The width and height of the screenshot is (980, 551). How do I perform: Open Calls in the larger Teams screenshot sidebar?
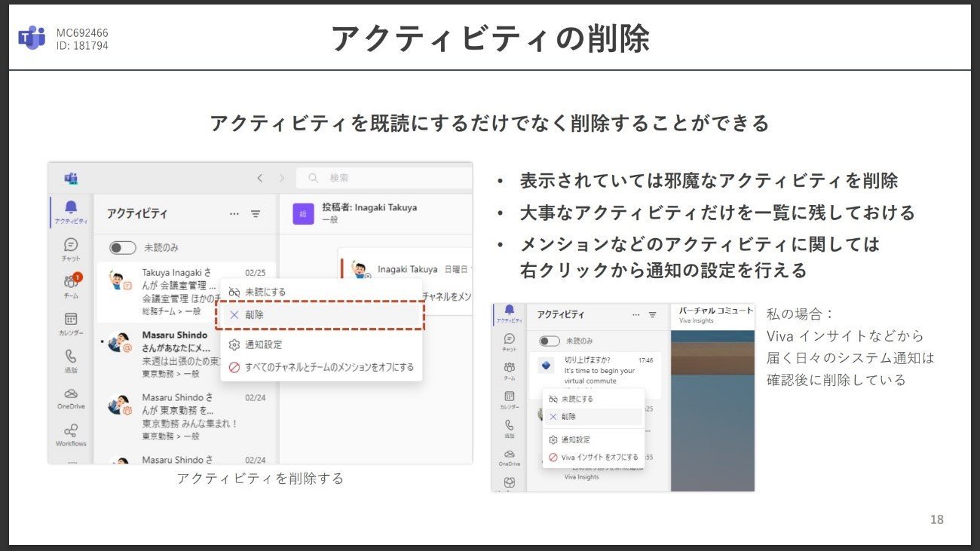pos(71,361)
